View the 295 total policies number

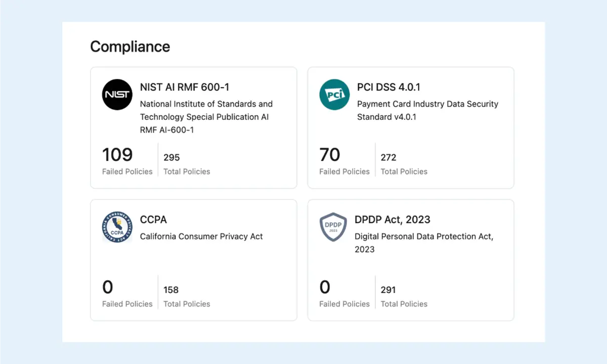[x=171, y=157]
